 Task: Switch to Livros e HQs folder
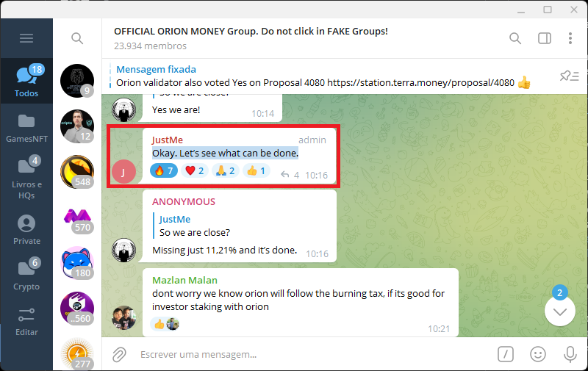(x=26, y=177)
